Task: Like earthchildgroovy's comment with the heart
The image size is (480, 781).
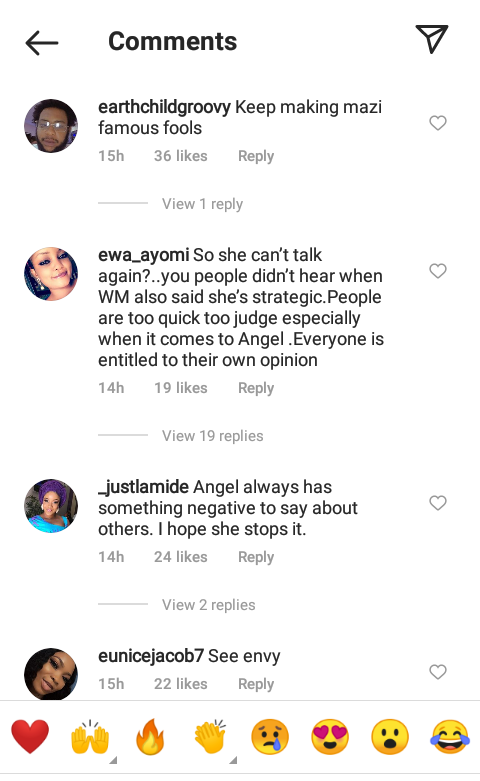Action: click(438, 123)
